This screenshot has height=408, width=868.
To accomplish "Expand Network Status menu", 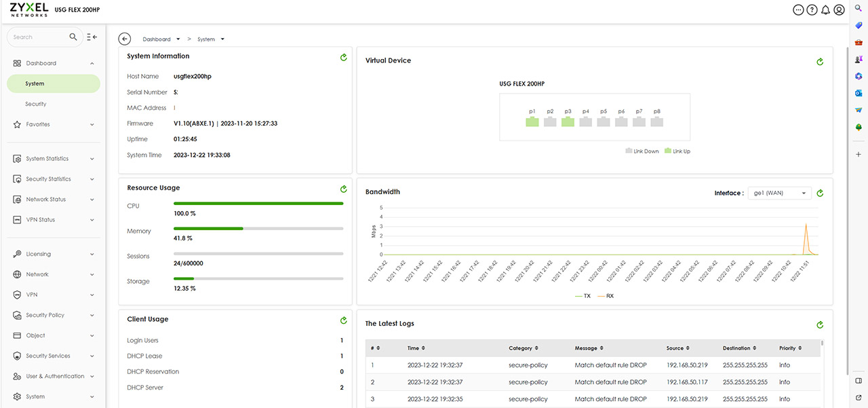I will point(53,200).
